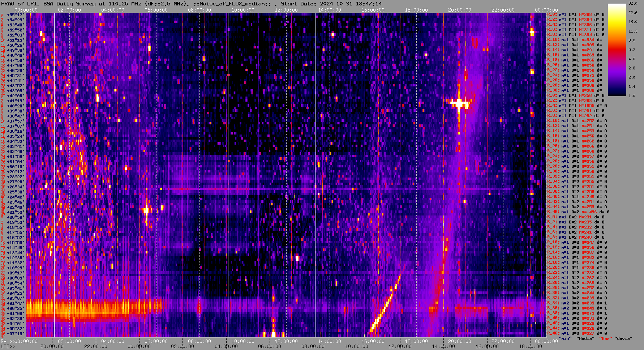Click the 1.0 color scale value
The width and height of the screenshot is (644, 350).
(x=632, y=96)
